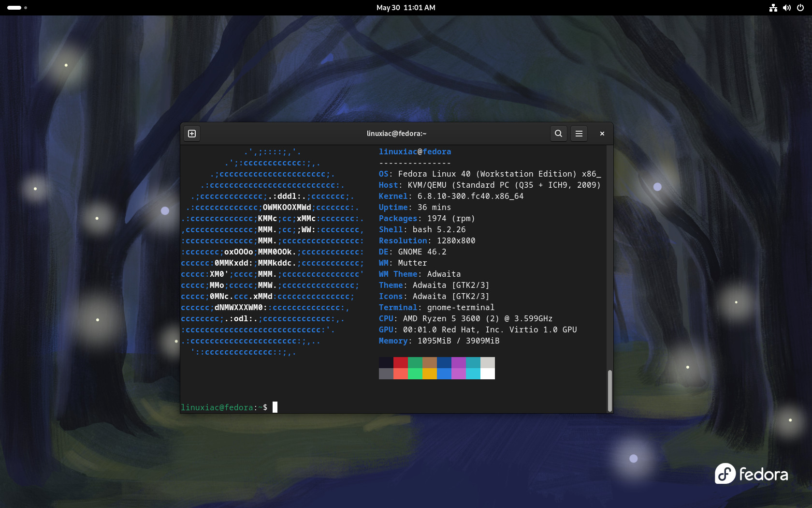Click the WM line "Mutter"
This screenshot has height=508, width=812.
tap(403, 263)
